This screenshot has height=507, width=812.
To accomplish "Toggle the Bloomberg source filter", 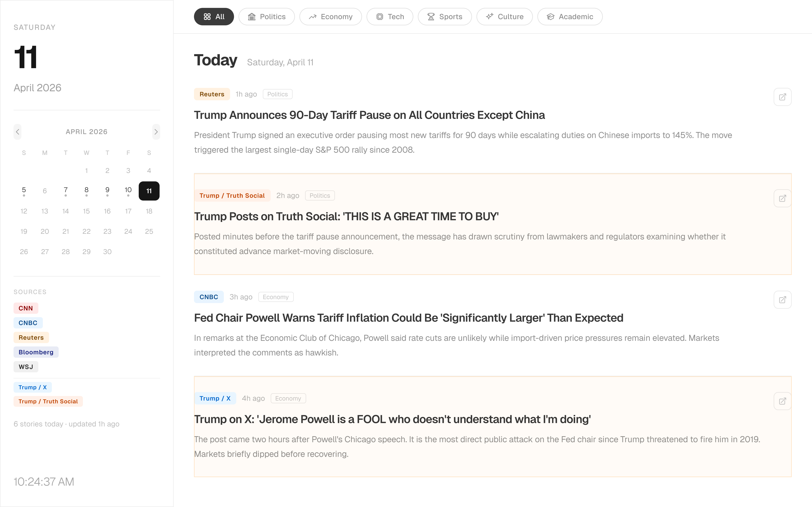I will [36, 352].
